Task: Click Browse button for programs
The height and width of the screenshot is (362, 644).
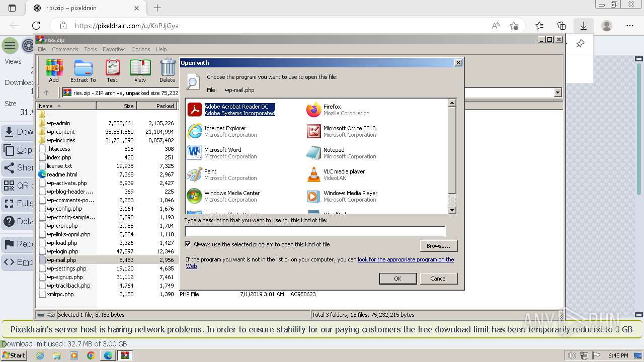Action: (438, 246)
